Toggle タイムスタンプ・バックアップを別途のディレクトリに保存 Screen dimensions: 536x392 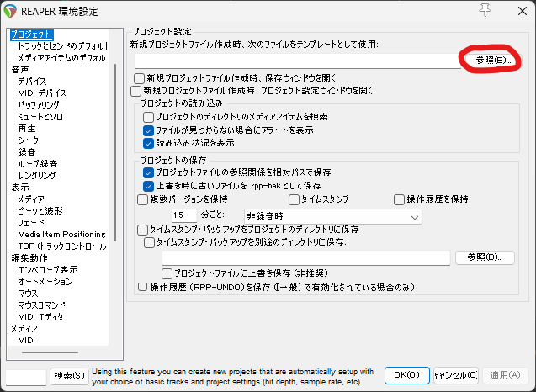[149, 242]
